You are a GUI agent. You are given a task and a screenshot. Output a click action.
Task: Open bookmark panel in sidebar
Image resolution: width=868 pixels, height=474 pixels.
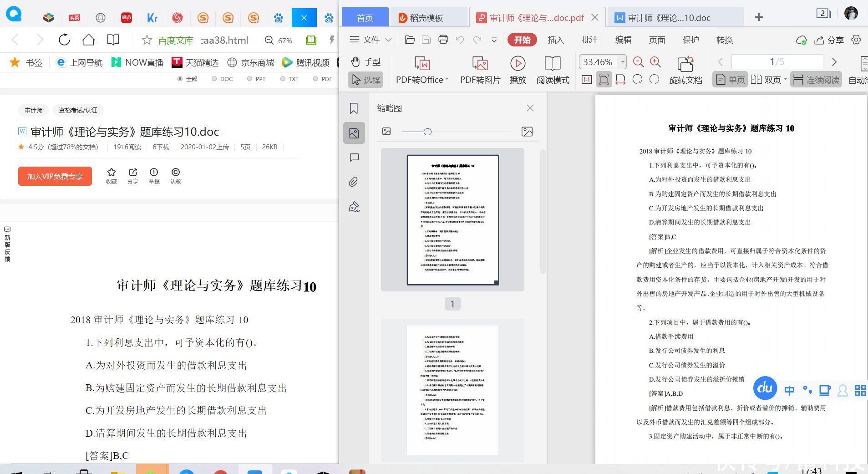(x=354, y=108)
